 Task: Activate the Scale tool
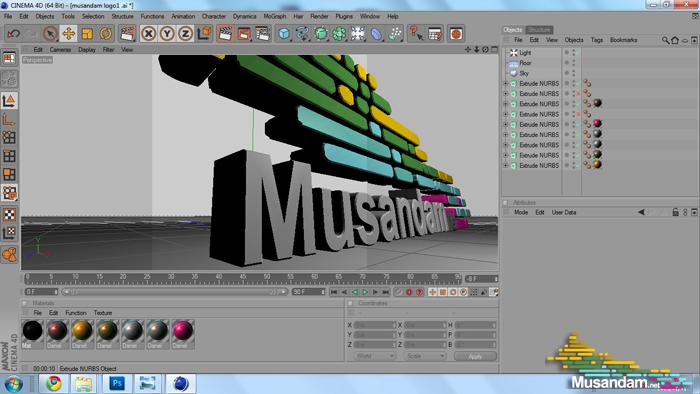coord(87,33)
